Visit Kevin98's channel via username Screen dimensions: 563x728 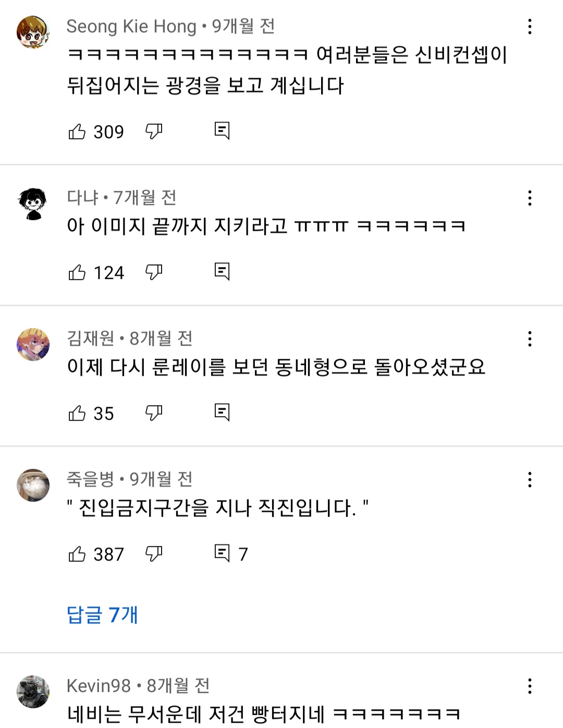pyautogui.click(x=99, y=686)
